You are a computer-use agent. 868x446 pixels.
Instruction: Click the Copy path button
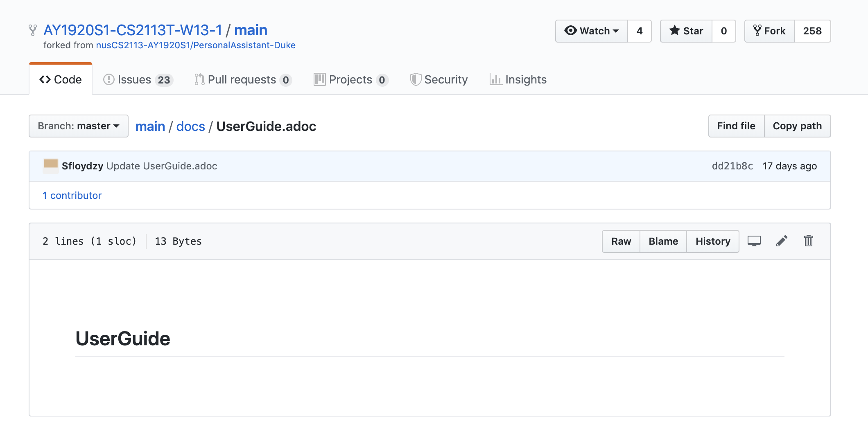797,126
